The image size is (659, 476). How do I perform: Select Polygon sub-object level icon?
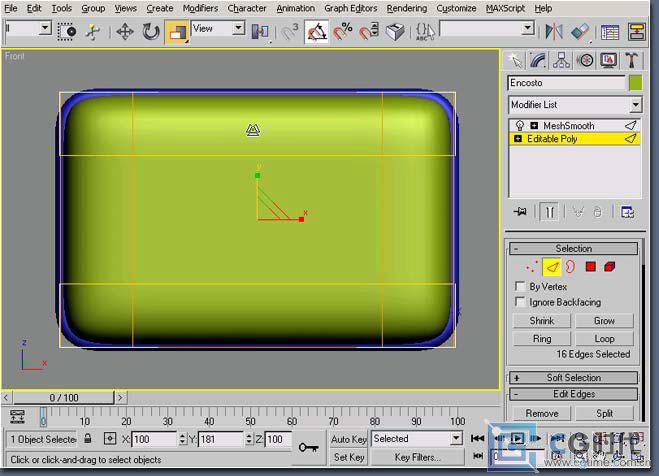click(x=590, y=267)
